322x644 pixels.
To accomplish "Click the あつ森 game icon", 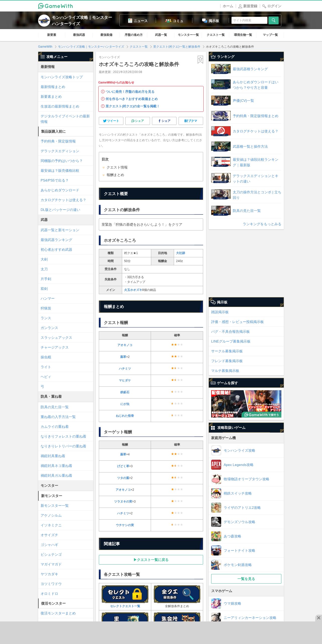I will click(216, 536).
